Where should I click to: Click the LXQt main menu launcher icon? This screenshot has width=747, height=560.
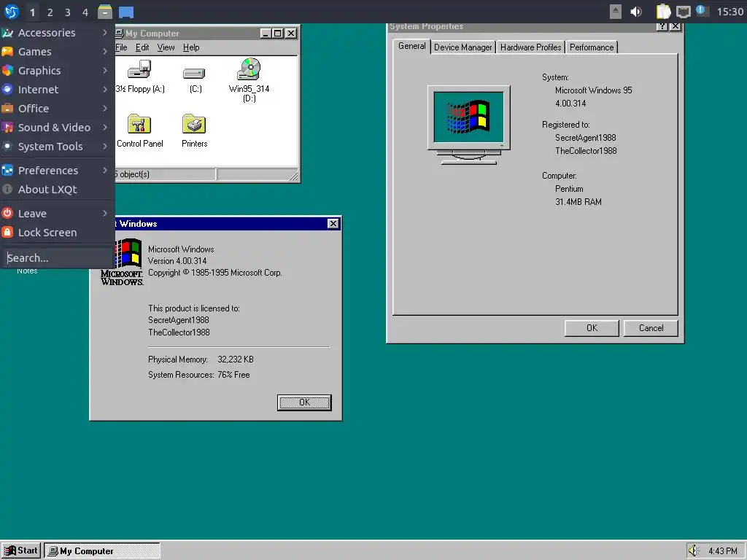coord(12,12)
